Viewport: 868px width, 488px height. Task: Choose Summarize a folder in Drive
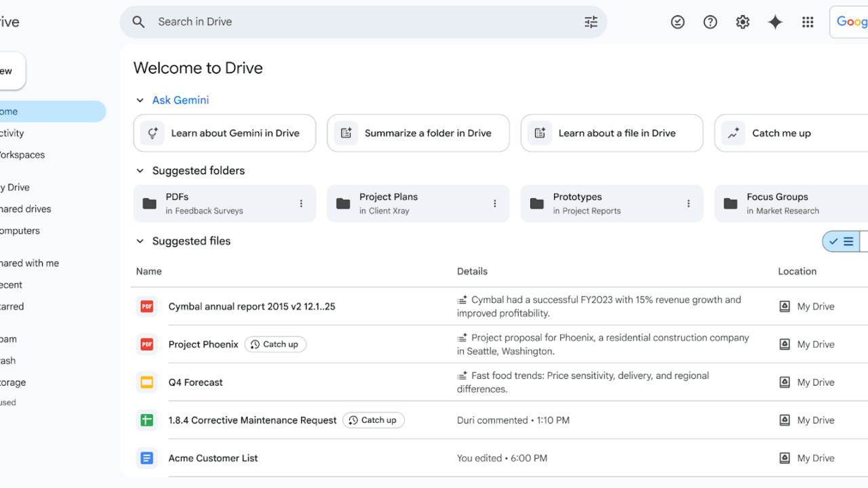pos(418,133)
